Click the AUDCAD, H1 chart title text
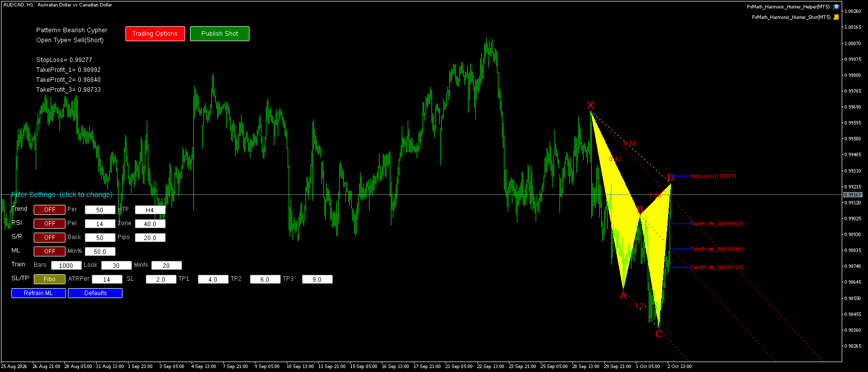 [58, 5]
